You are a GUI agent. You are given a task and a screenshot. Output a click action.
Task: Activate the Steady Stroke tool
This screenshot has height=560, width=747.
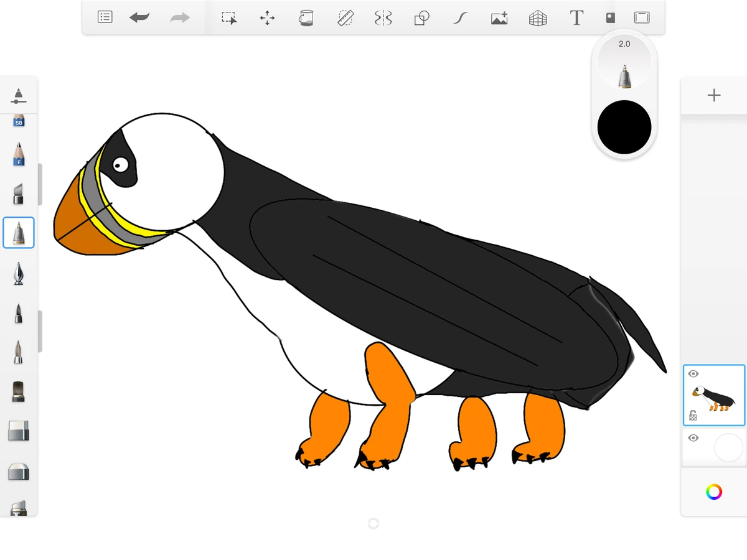tap(459, 18)
